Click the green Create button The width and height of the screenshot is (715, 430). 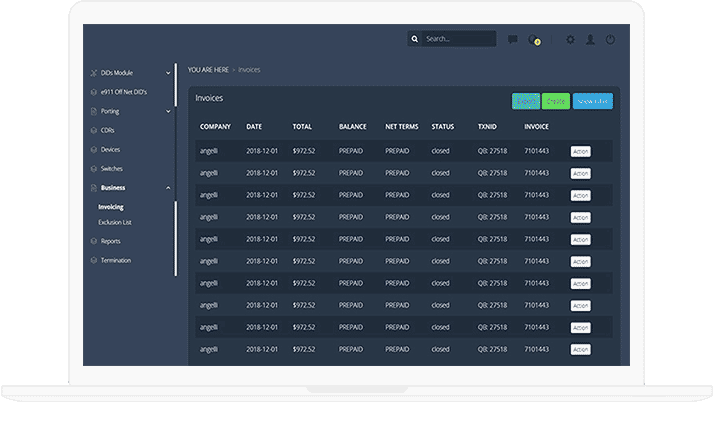coord(556,100)
